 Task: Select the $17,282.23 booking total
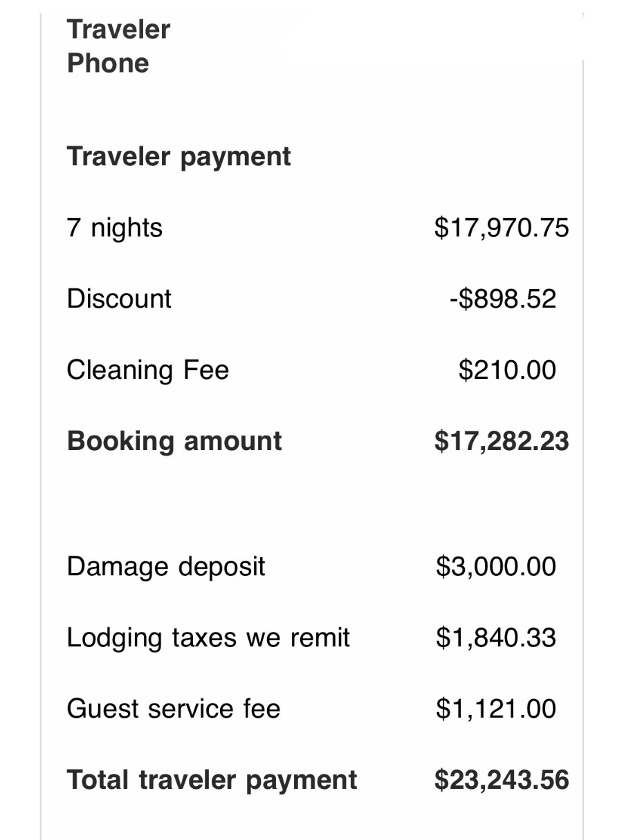pos(502,441)
